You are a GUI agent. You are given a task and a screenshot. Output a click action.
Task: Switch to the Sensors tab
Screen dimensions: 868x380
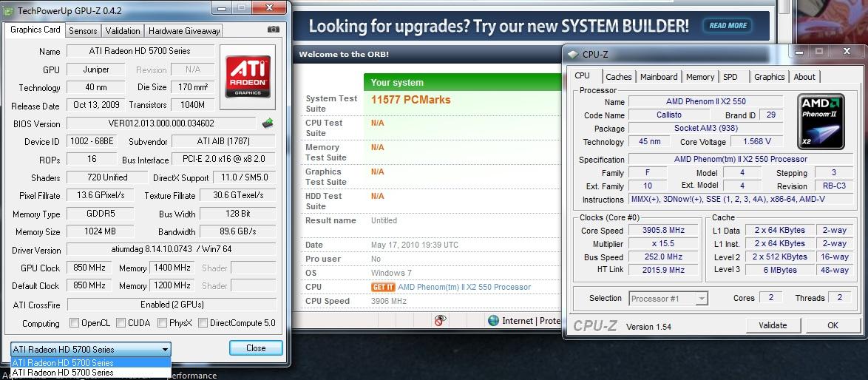[83, 31]
